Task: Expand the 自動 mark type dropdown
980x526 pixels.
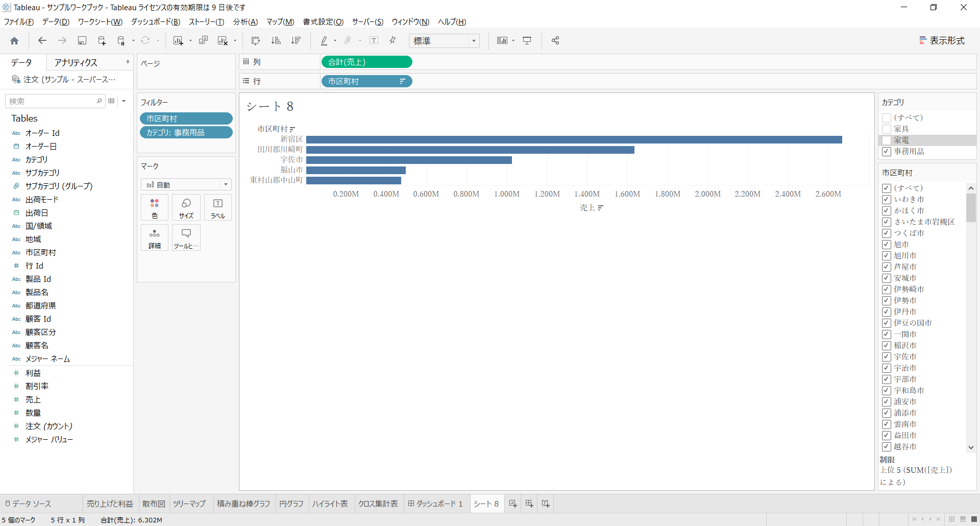Action: 186,184
